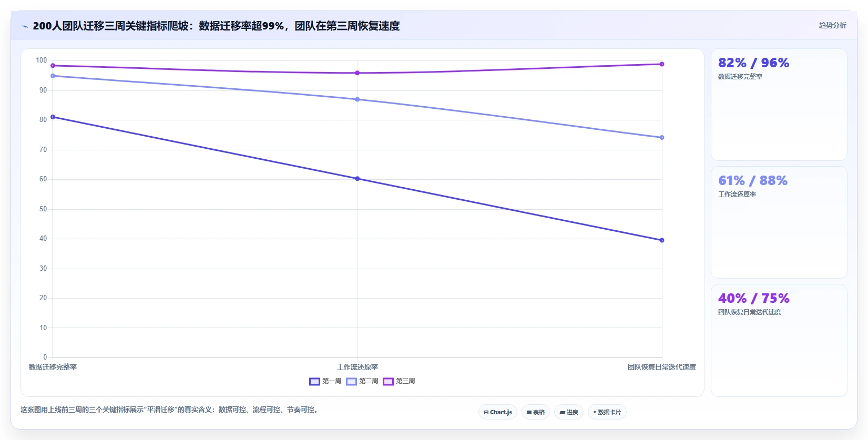
Task: Click the 团队恢复日常迭代速度 label in the bottom card
Action: point(750,312)
